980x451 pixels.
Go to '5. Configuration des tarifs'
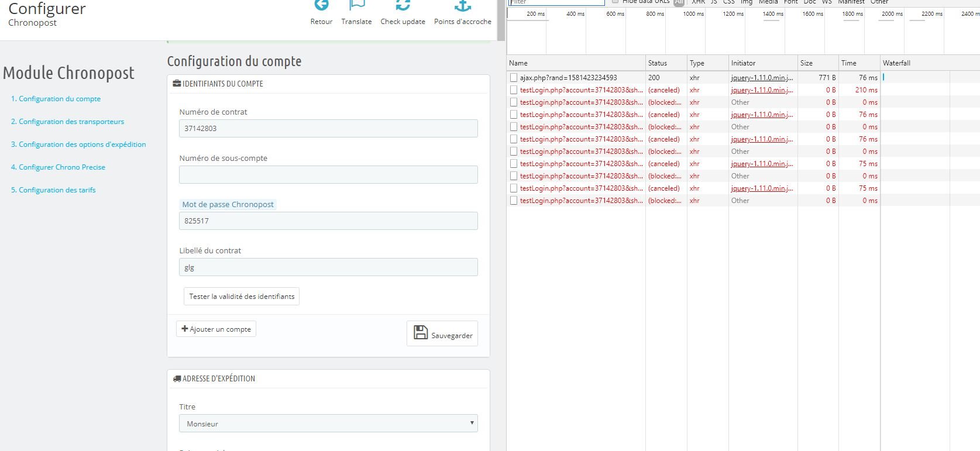[x=53, y=190]
